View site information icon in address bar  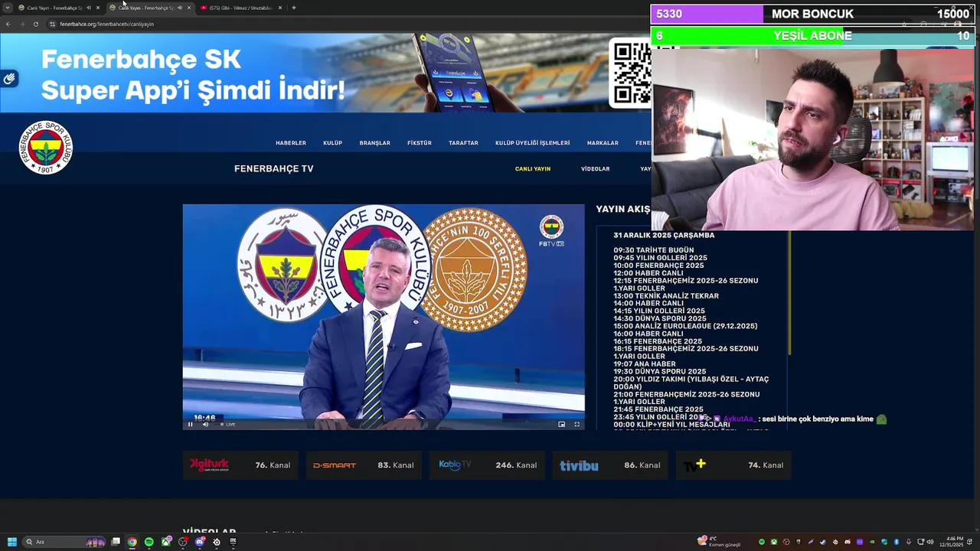click(x=52, y=24)
